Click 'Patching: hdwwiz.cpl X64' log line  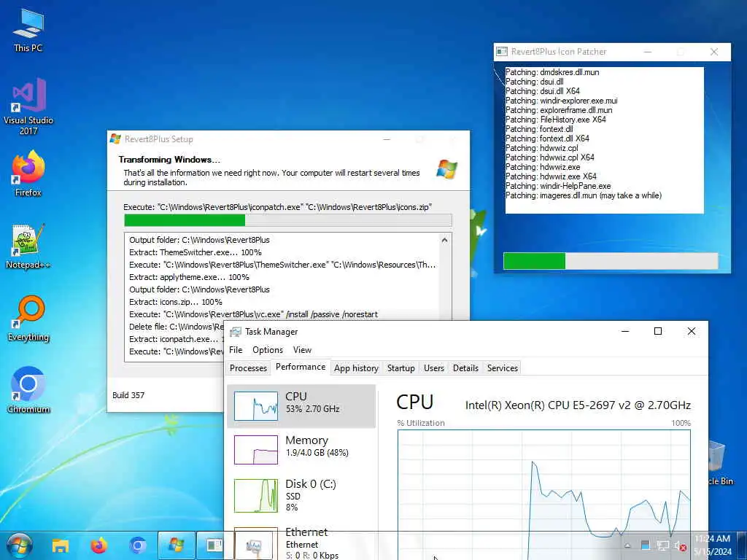coord(550,157)
